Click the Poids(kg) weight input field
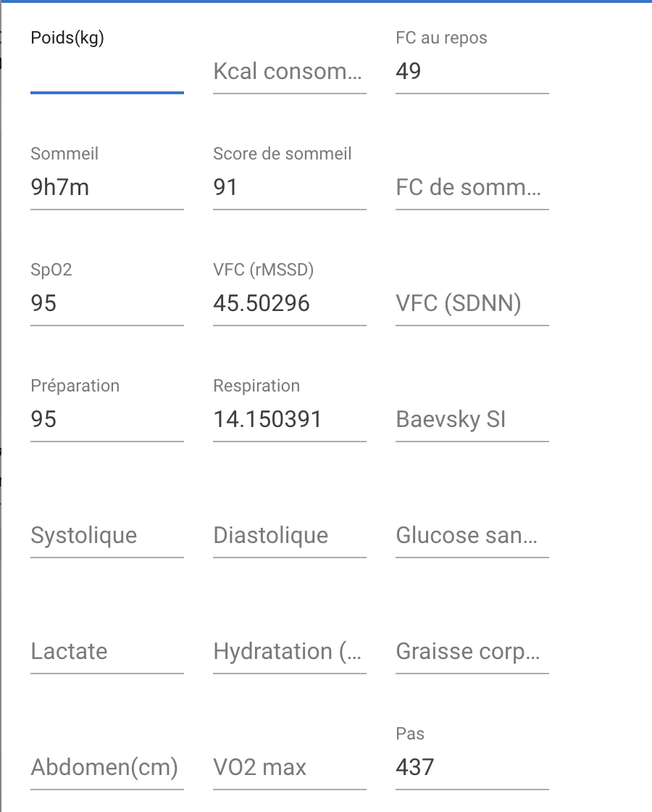 106,72
